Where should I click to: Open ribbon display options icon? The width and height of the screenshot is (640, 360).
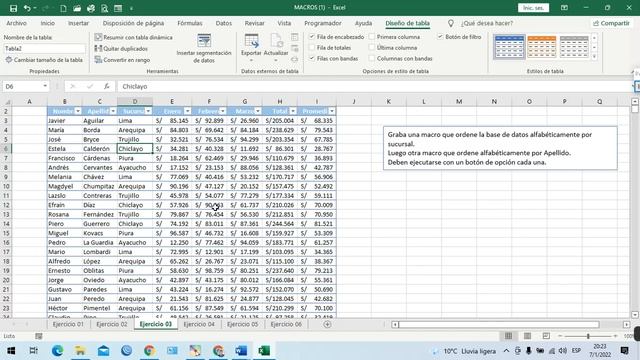pyautogui.click(x=564, y=8)
